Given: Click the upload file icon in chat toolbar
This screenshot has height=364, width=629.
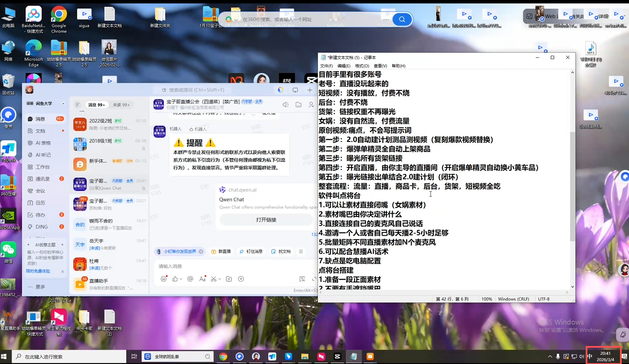Looking at the screenshot, I should click(229, 279).
